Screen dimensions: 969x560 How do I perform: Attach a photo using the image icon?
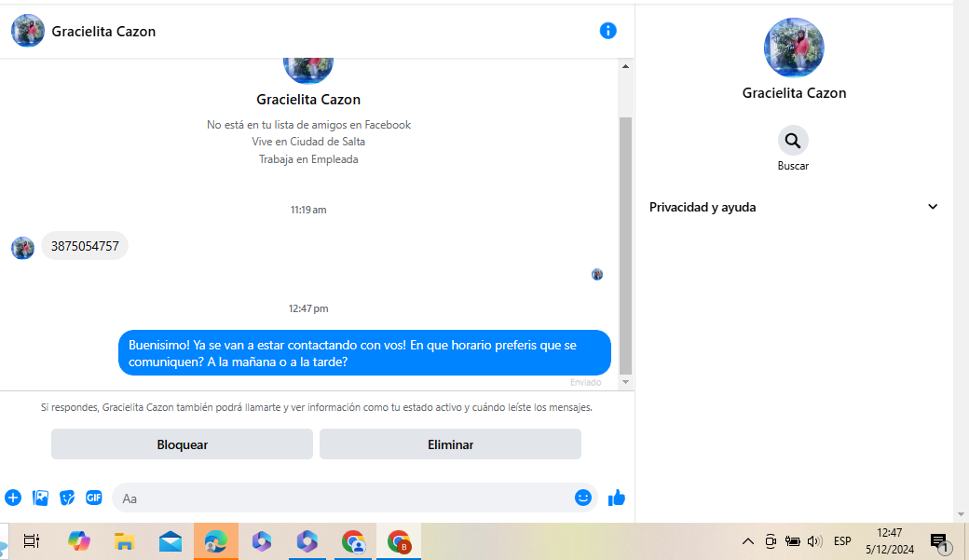pos(40,498)
